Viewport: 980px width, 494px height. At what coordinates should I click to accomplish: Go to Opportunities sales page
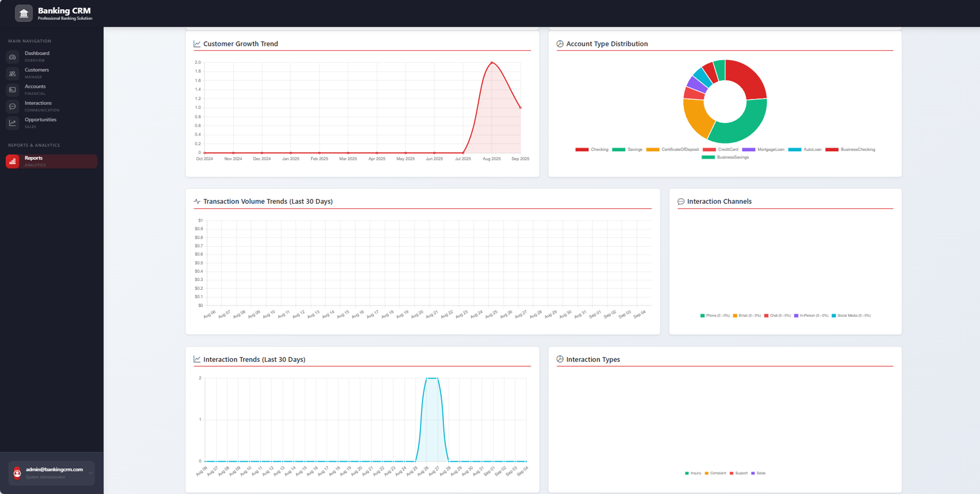(x=40, y=120)
